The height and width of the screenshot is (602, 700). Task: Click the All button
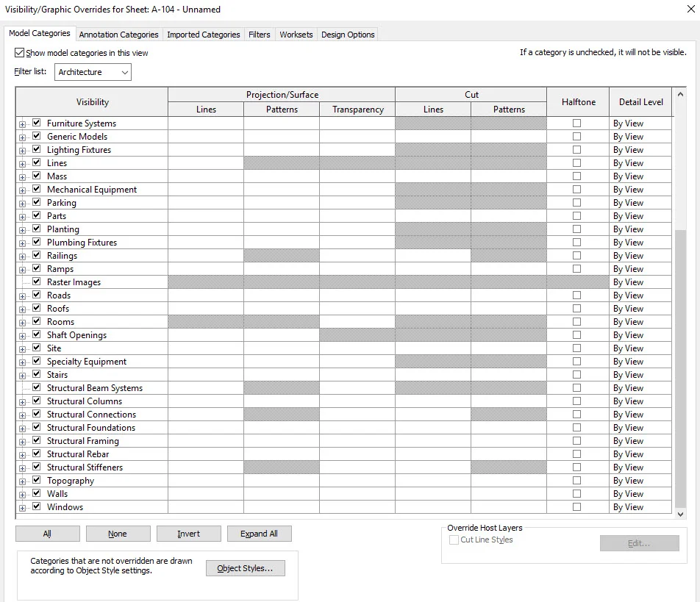click(x=48, y=534)
